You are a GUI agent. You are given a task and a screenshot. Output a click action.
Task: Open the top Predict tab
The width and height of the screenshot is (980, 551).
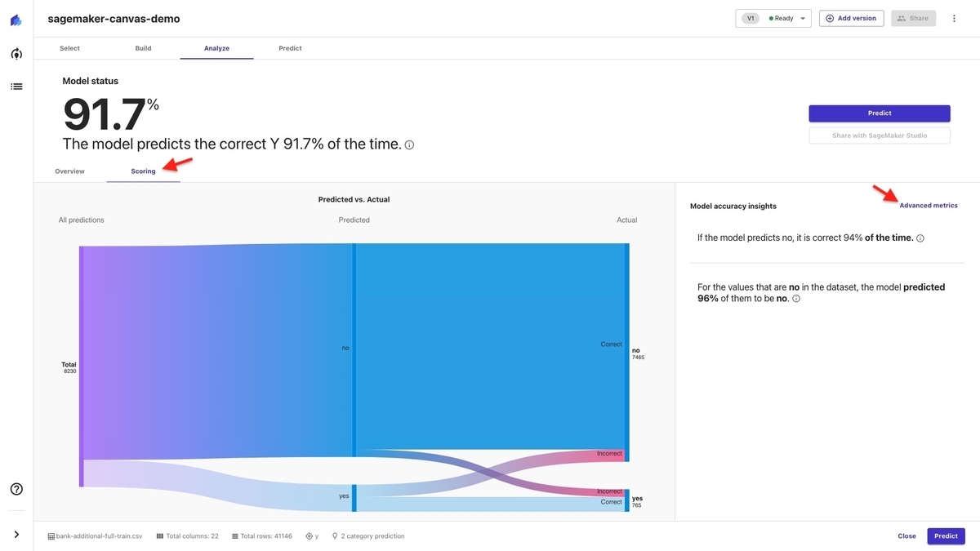(x=290, y=48)
